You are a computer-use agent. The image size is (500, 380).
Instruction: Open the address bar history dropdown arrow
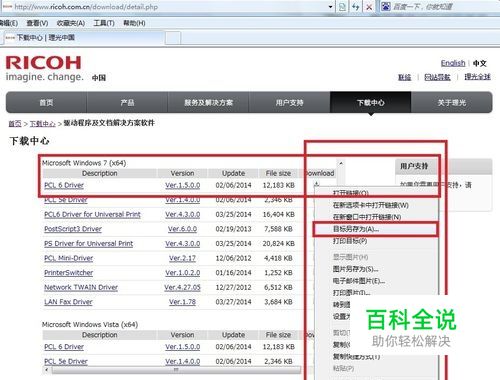pos(330,7)
